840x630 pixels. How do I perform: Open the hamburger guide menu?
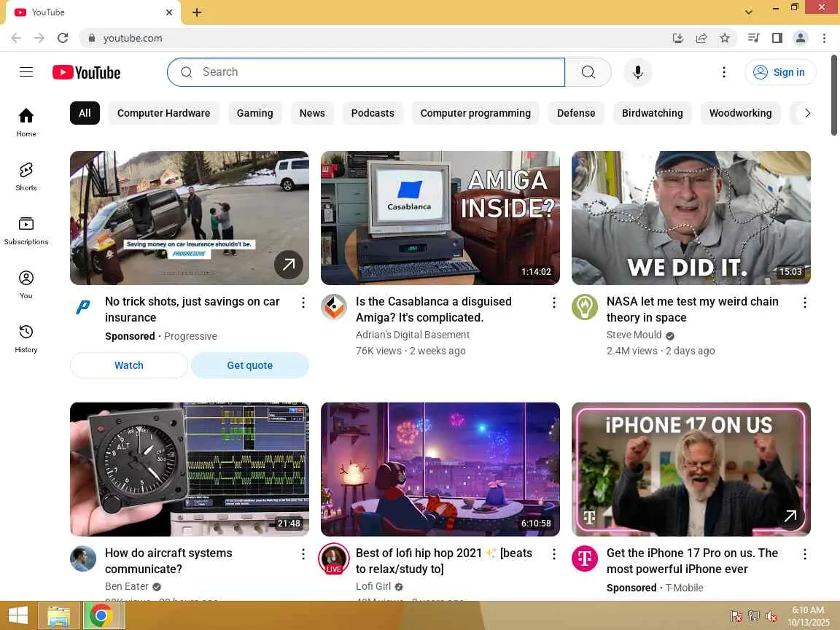pos(26,71)
